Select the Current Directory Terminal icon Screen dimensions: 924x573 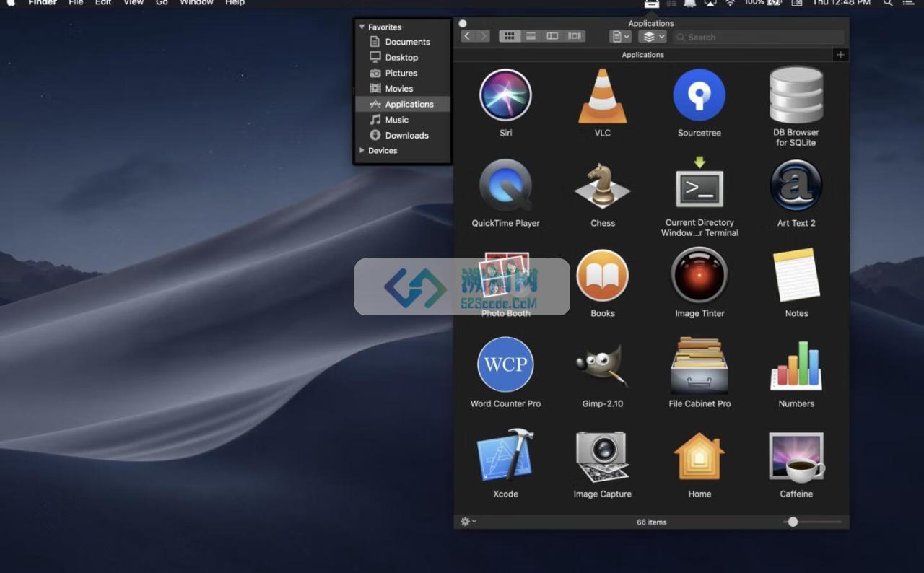tap(699, 183)
